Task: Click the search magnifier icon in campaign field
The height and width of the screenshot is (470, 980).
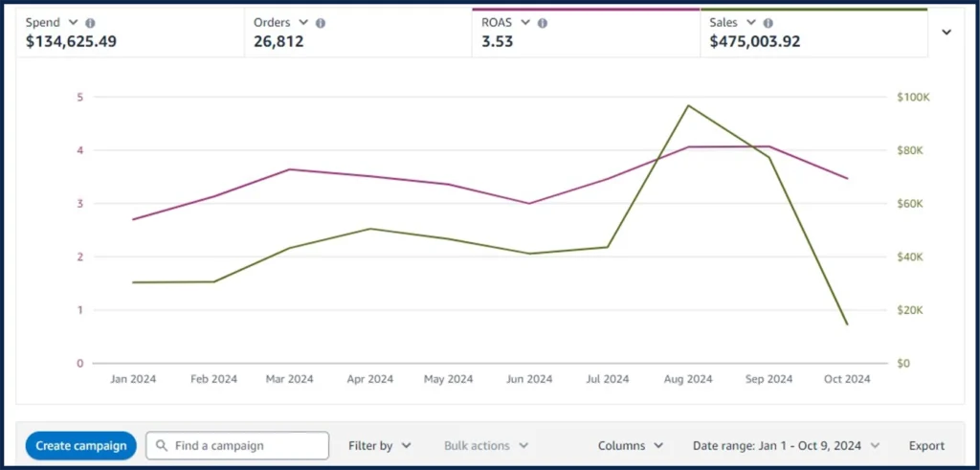Action: [162, 446]
